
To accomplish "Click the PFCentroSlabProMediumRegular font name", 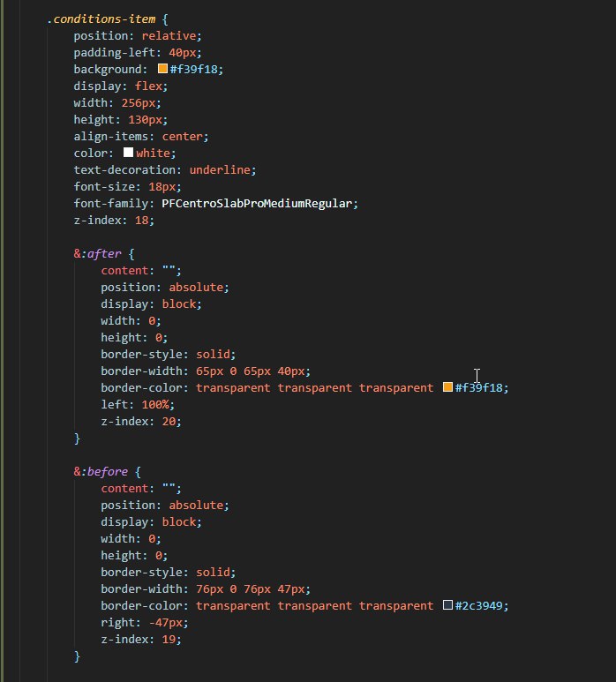I will click(x=257, y=203).
